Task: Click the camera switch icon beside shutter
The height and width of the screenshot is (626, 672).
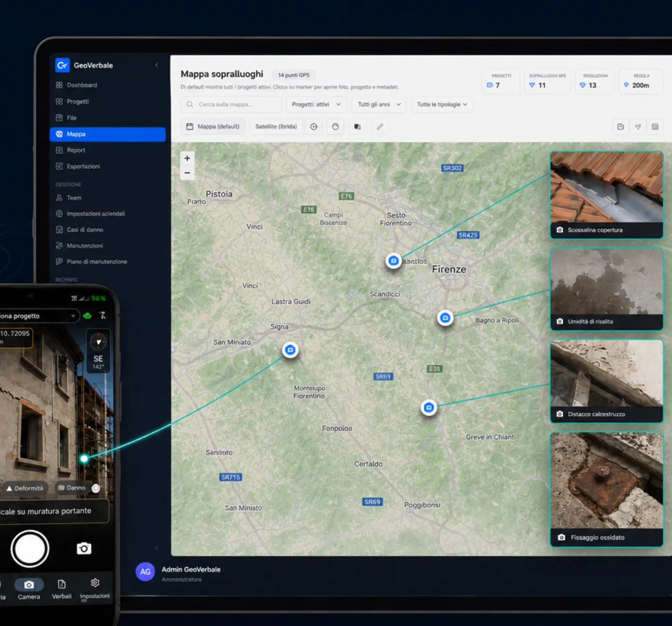Action: coord(84,549)
